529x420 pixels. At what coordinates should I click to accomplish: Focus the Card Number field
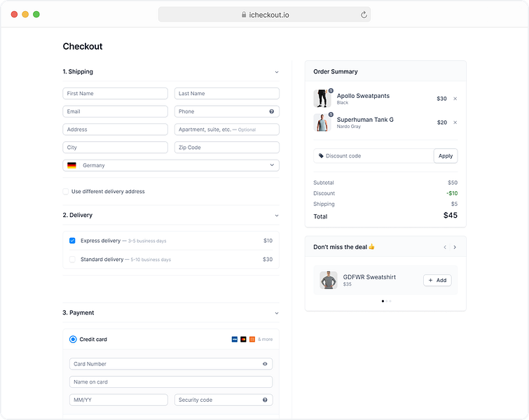click(171, 364)
